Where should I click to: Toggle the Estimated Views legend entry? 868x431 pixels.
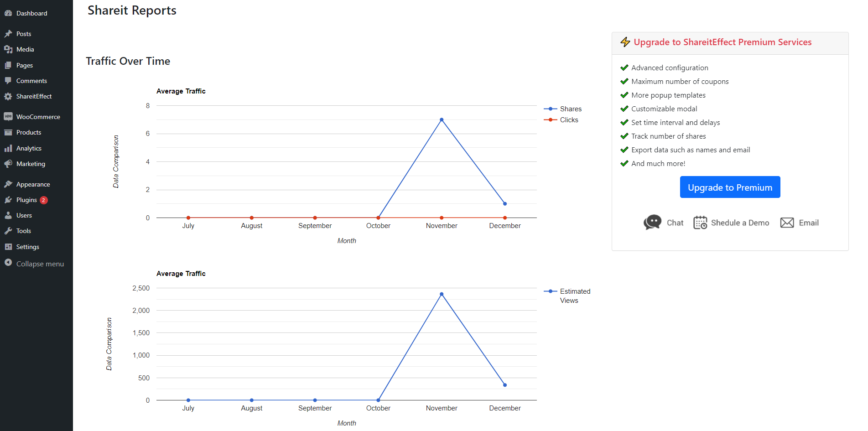point(567,296)
